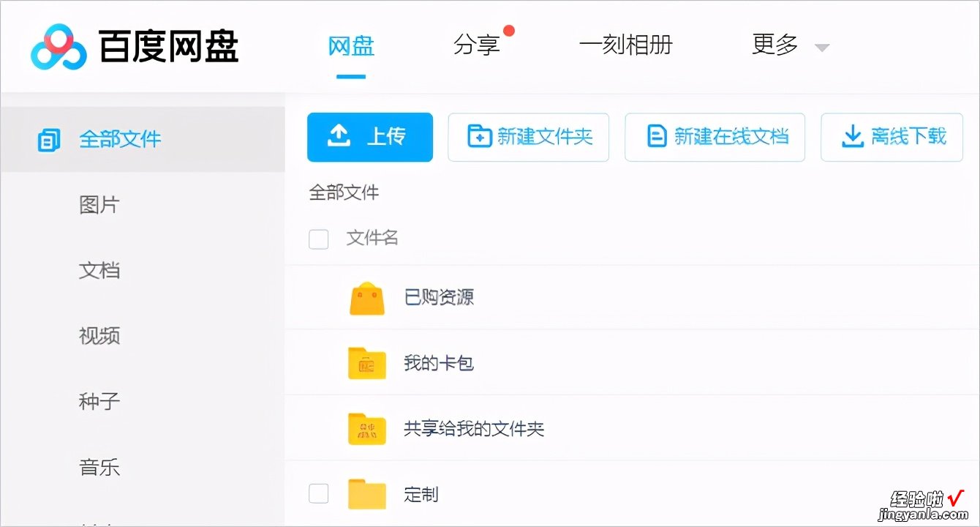
Task: Click the Baidu Netdisk cloud logo
Action: pos(59,46)
